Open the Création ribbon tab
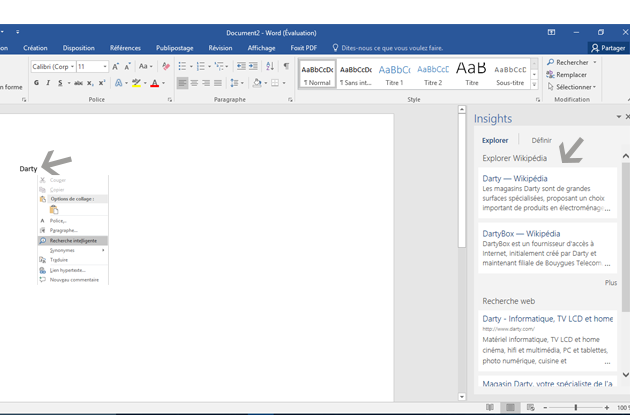 [x=35, y=48]
